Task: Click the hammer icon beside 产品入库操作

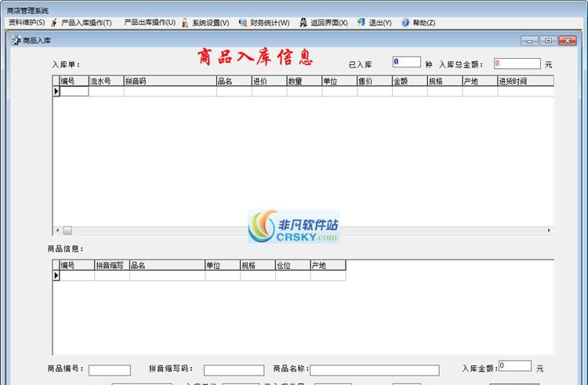Action: pyautogui.click(x=54, y=23)
